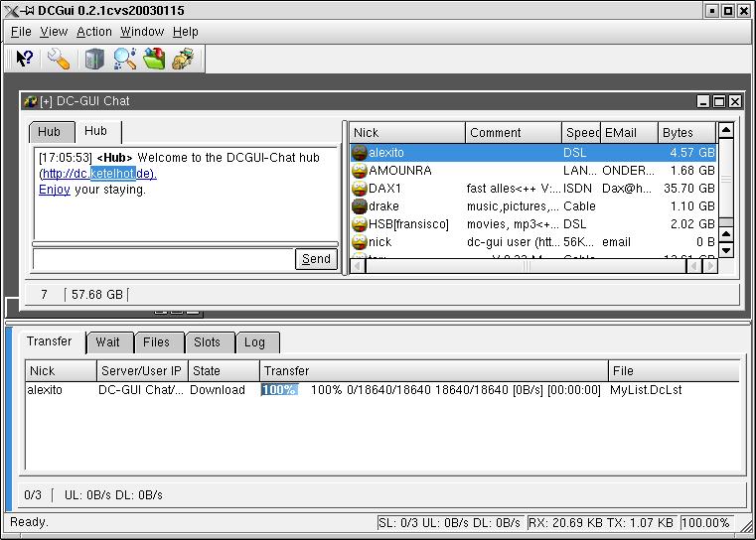Switch to the Transfer tab
Viewport: 756px width, 540px height.
pyautogui.click(x=52, y=341)
